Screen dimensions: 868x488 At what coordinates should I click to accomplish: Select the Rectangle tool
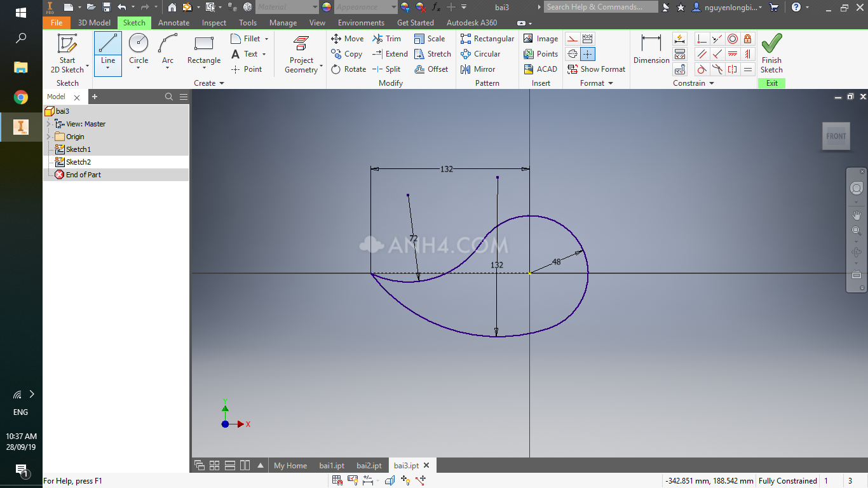click(204, 48)
